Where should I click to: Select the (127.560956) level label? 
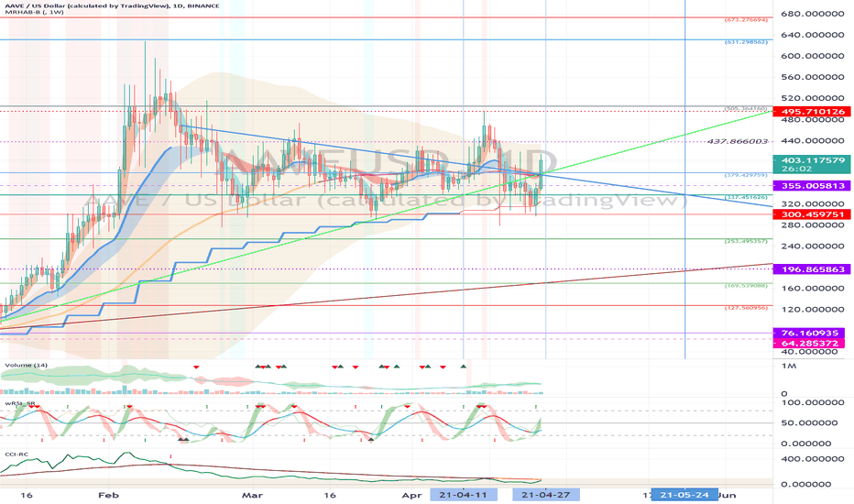[746, 308]
